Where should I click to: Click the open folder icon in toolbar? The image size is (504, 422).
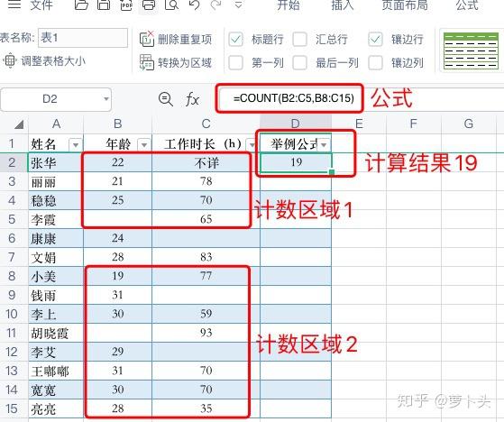coord(81,5)
